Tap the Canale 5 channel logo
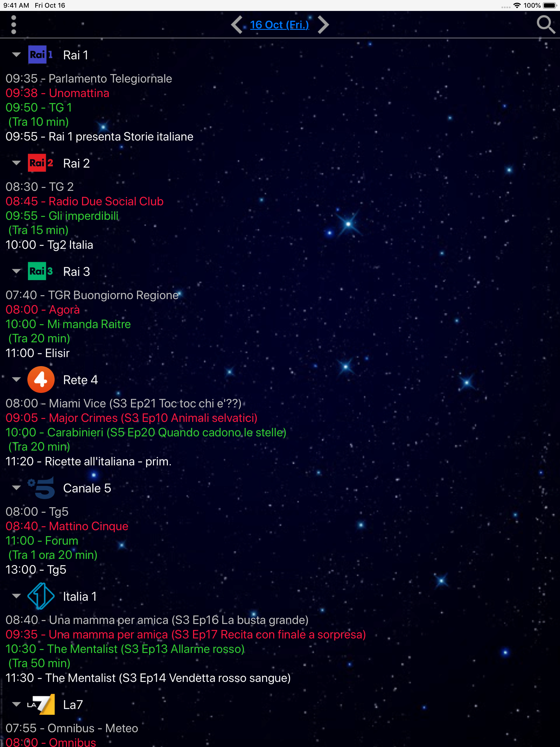This screenshot has height=747, width=560. click(x=41, y=488)
